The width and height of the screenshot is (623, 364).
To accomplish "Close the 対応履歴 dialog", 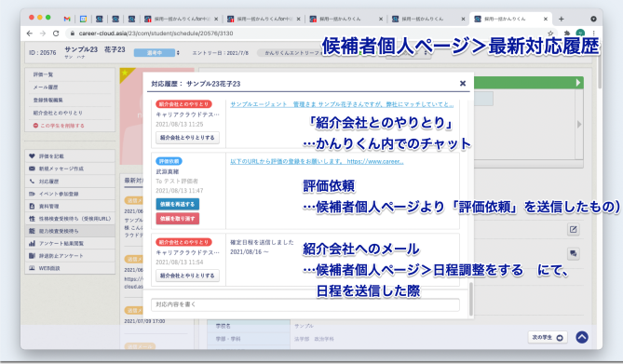I will click(x=463, y=84).
